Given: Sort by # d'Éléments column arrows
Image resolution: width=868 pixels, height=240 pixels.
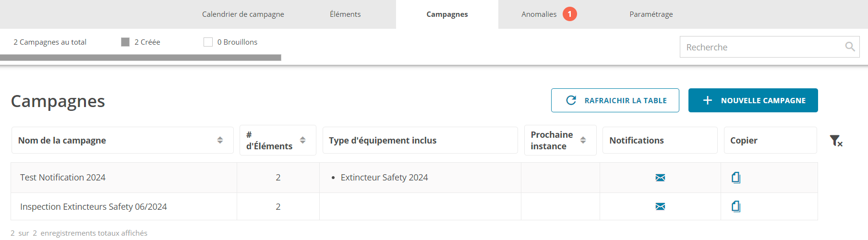Looking at the screenshot, I should click(302, 140).
